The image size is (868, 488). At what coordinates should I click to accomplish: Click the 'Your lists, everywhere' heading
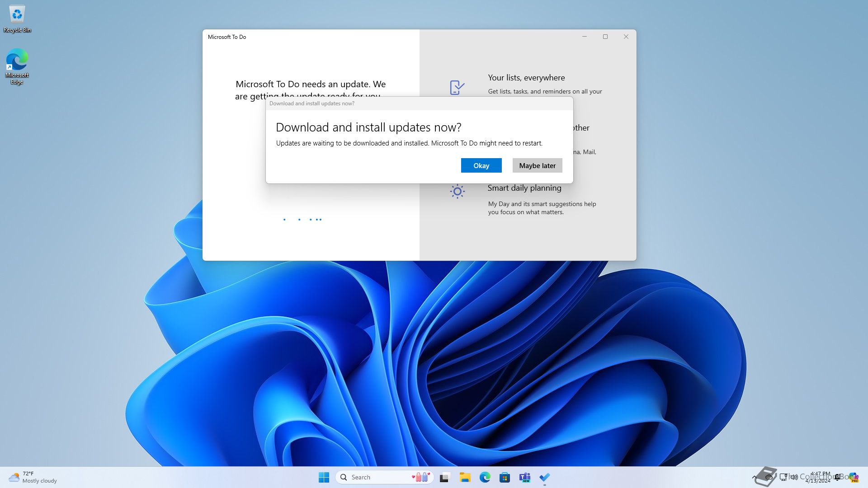[526, 78]
